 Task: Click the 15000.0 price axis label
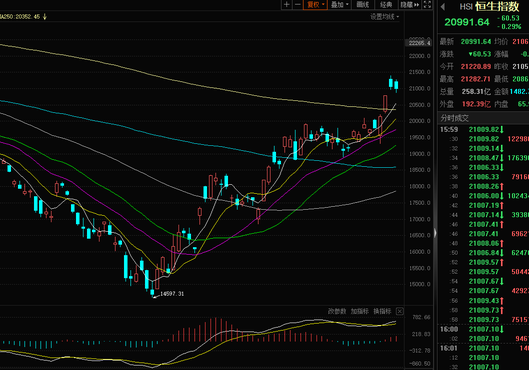point(419,284)
